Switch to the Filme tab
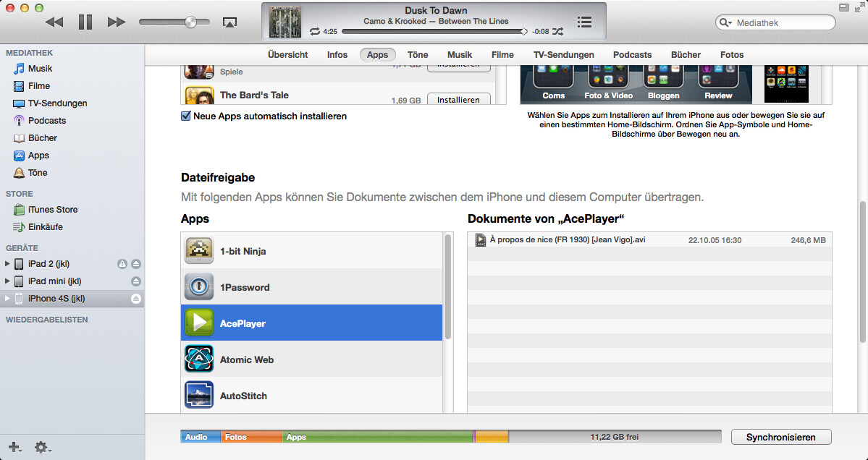Viewport: 868px width, 460px height. pos(502,55)
